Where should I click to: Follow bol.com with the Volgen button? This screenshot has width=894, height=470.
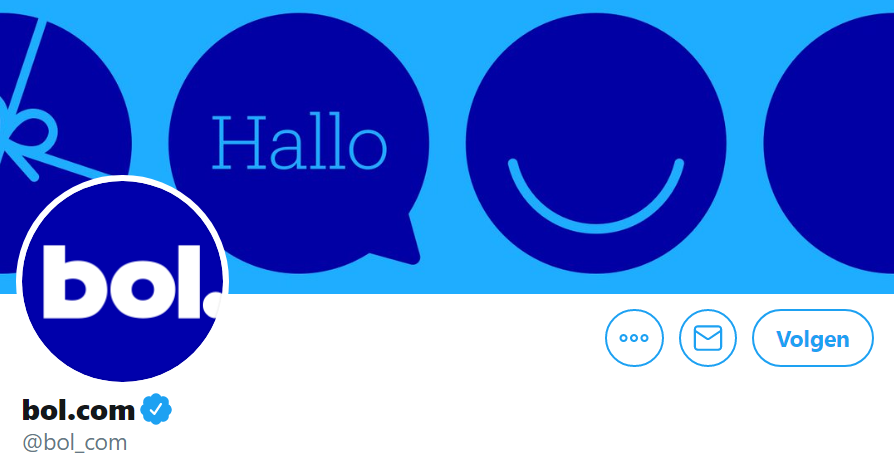(x=812, y=338)
